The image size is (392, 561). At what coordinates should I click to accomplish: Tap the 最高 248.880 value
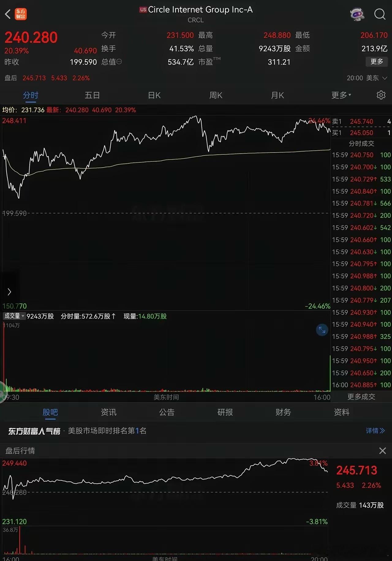tap(277, 35)
